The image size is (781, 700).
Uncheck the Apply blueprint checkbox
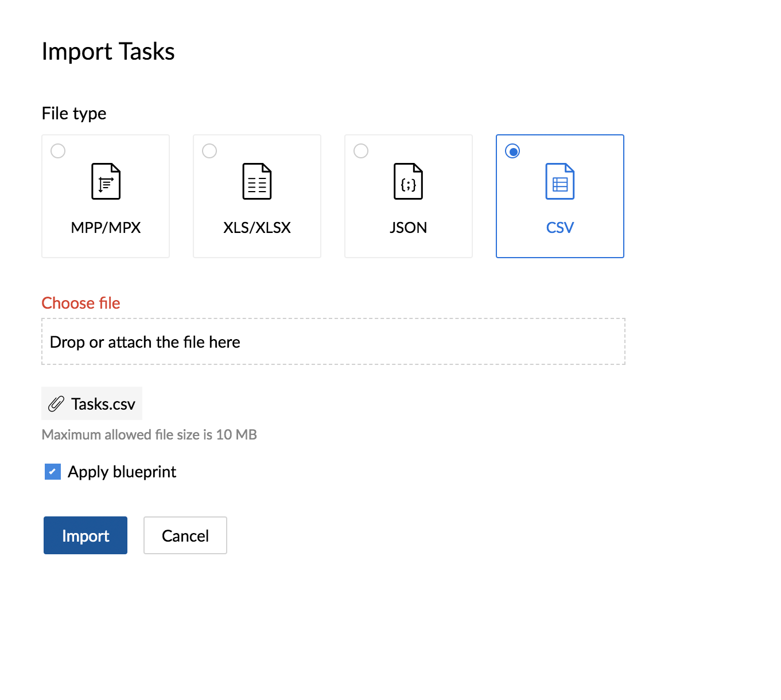point(53,472)
